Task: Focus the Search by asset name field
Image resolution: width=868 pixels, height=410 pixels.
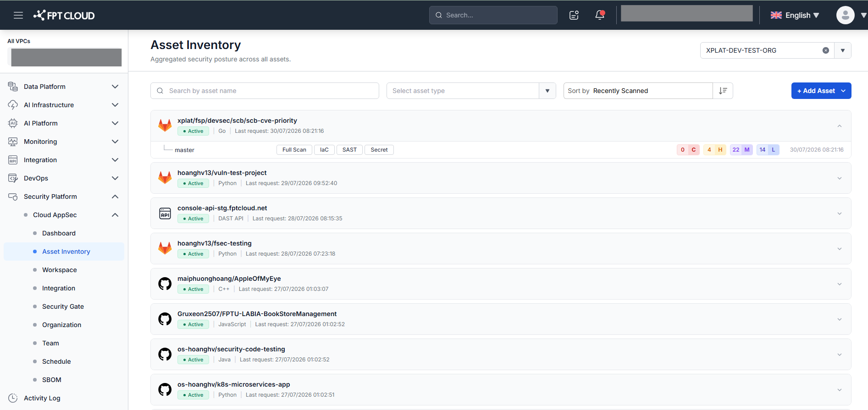Action: tap(265, 91)
